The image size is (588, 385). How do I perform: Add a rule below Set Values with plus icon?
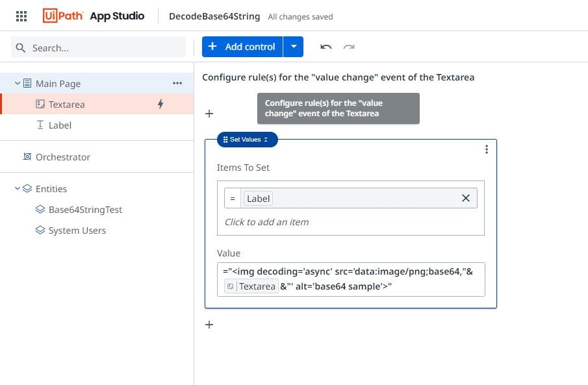[209, 325]
